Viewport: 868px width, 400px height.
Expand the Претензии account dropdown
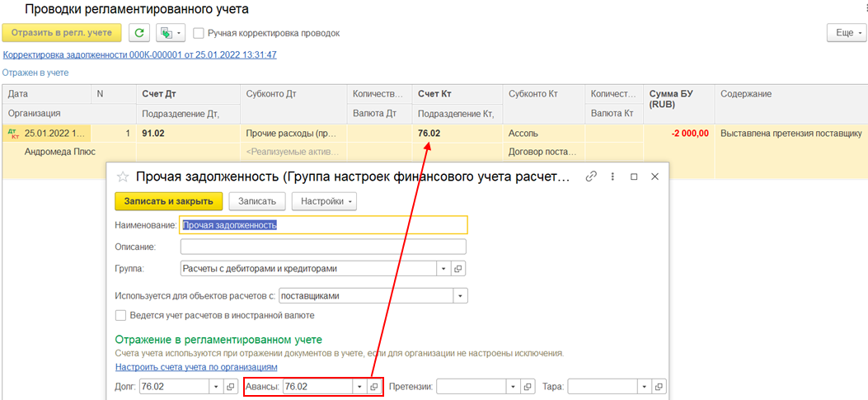(512, 386)
